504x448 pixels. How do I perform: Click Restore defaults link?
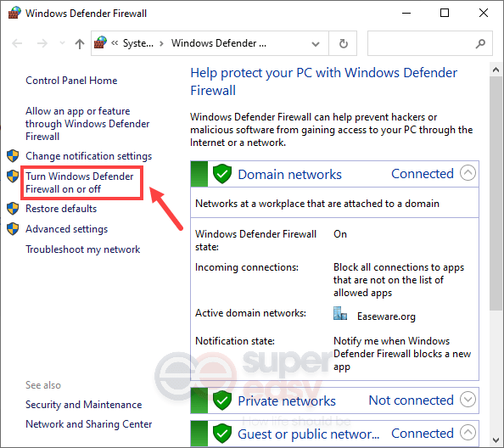click(x=61, y=209)
